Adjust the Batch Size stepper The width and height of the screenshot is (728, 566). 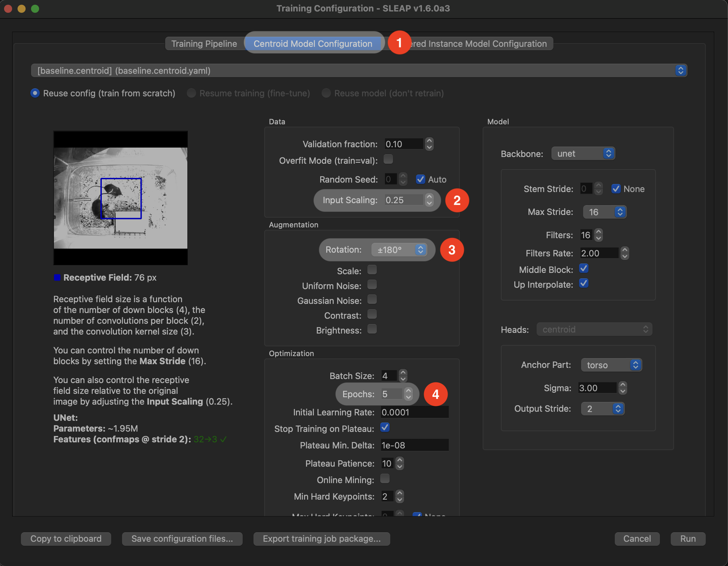click(x=403, y=376)
